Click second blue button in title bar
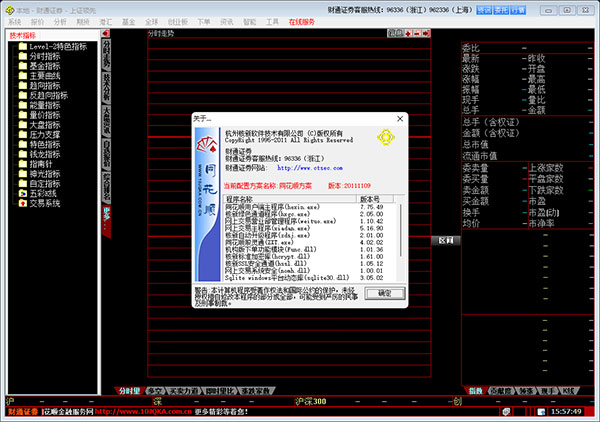Screen dimensions: 600x422 click(501, 10)
